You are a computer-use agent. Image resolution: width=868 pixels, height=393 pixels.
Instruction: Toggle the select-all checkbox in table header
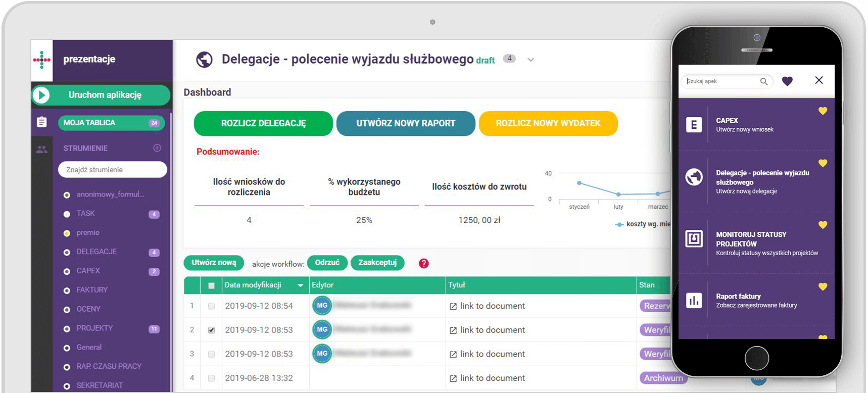pos(211,285)
